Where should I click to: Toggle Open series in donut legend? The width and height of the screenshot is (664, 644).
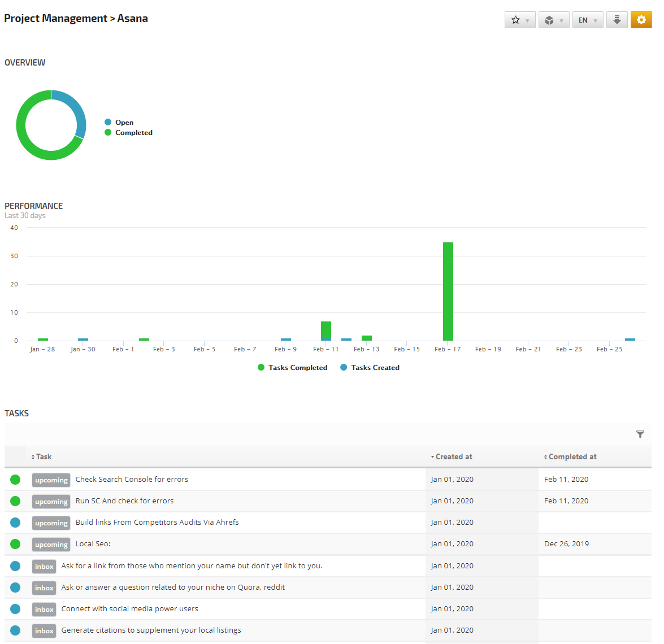point(124,122)
